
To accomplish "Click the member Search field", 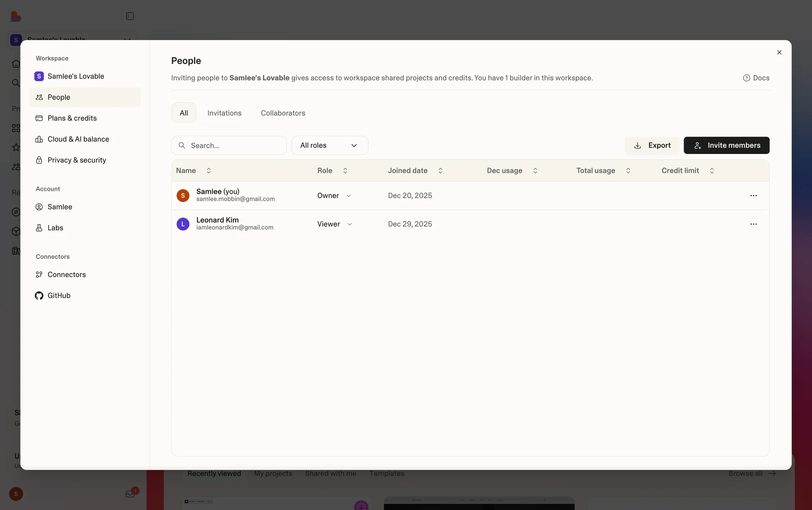I will pyautogui.click(x=235, y=146).
